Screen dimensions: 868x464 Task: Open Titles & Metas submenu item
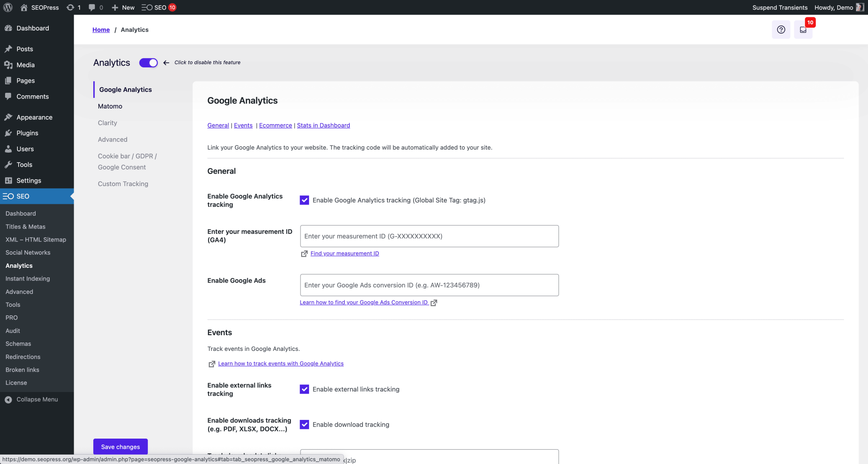click(x=25, y=227)
